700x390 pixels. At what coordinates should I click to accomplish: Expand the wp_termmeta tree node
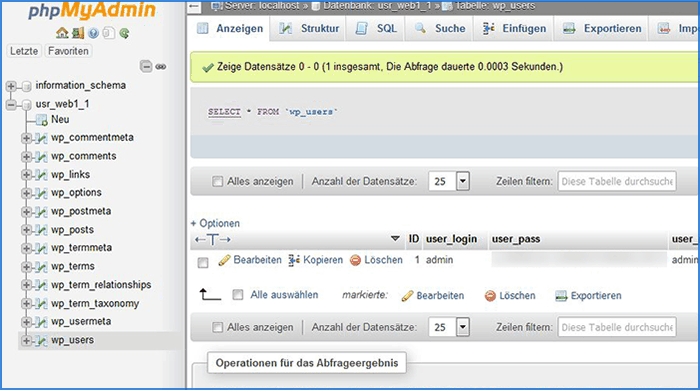[x=26, y=248]
